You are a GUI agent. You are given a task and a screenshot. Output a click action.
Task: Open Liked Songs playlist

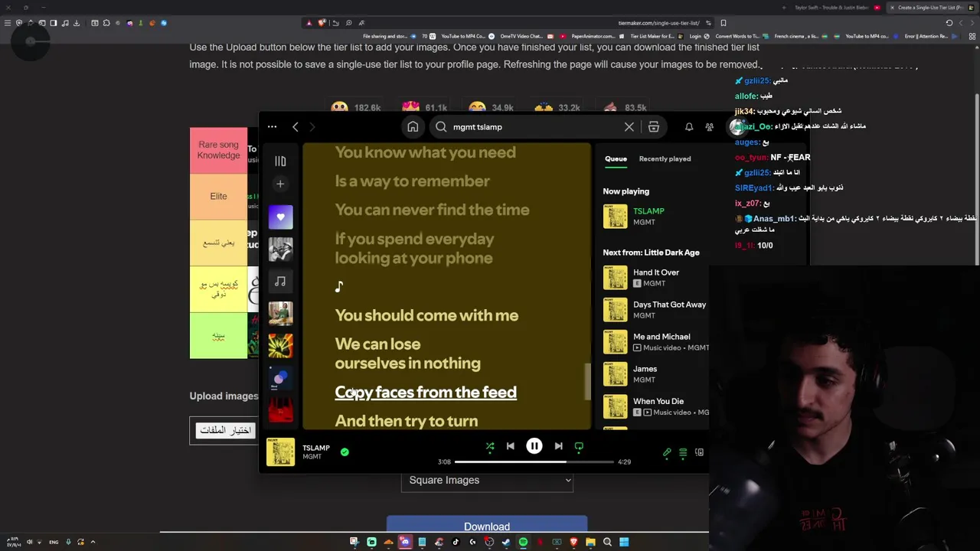280,217
